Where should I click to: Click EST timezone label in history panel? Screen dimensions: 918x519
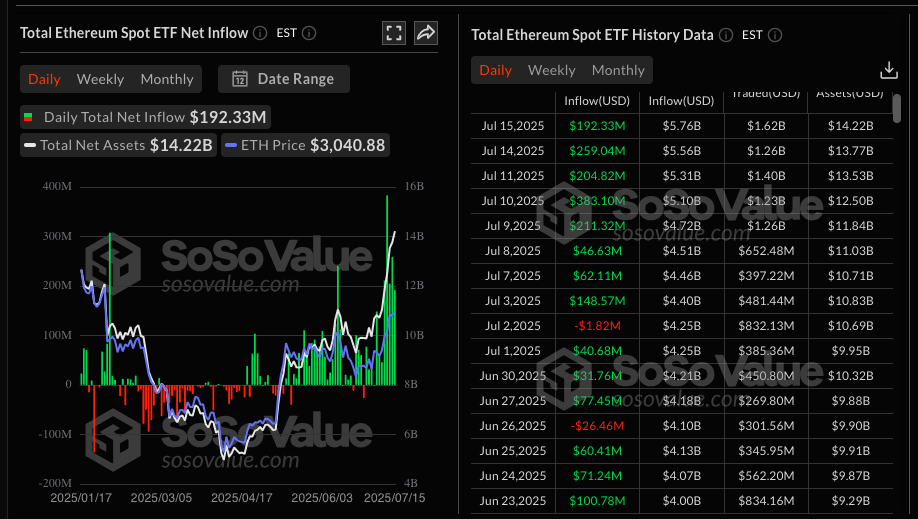coord(752,35)
